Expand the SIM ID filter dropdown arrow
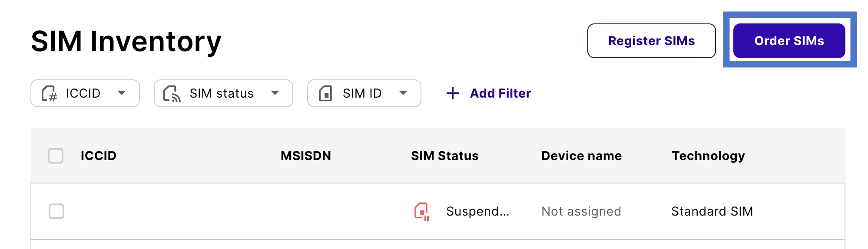 coord(403,93)
